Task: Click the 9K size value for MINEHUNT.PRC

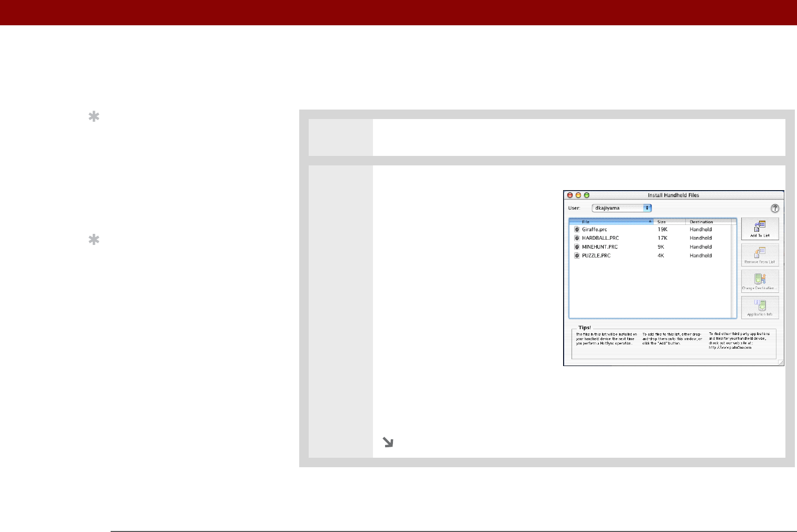Action: pyautogui.click(x=661, y=247)
